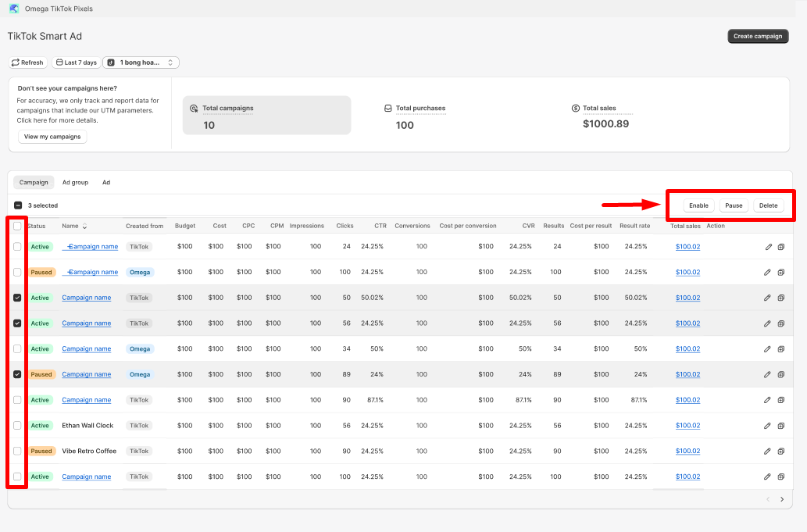Toggle the select-all checkbox in the table header
Screen dimensions: 807x532
[x=17, y=226]
